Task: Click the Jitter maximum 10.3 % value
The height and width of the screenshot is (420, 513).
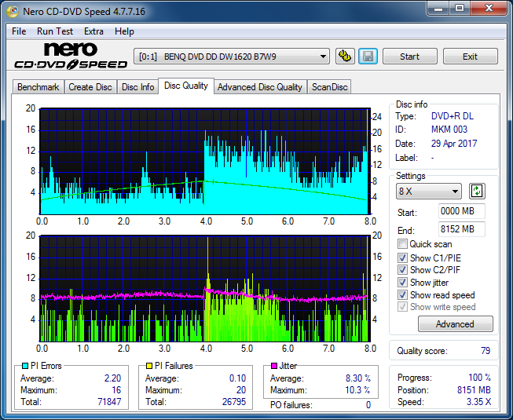Action: (357, 390)
